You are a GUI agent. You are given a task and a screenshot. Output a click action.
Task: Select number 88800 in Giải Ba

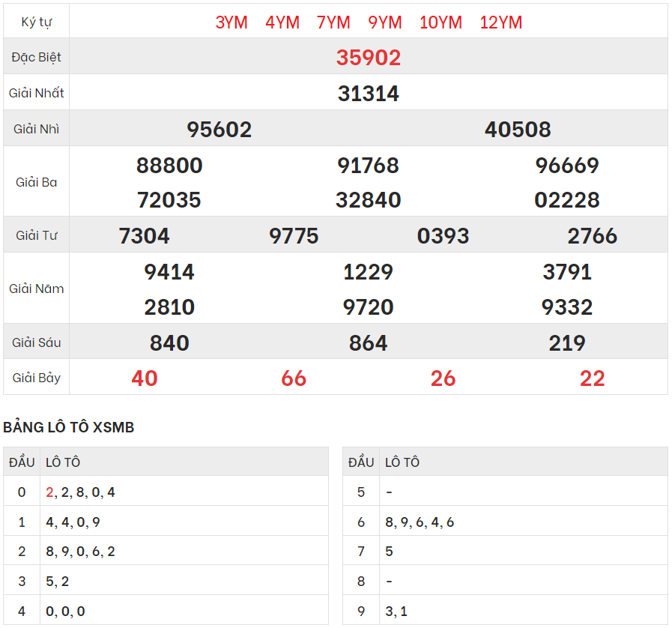[x=169, y=166]
